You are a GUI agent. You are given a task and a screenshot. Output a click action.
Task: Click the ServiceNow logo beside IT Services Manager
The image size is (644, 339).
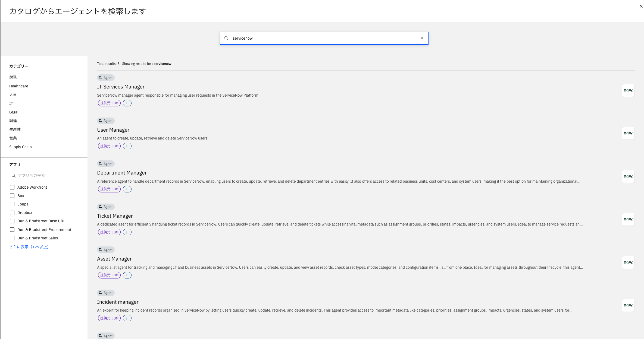point(628,90)
